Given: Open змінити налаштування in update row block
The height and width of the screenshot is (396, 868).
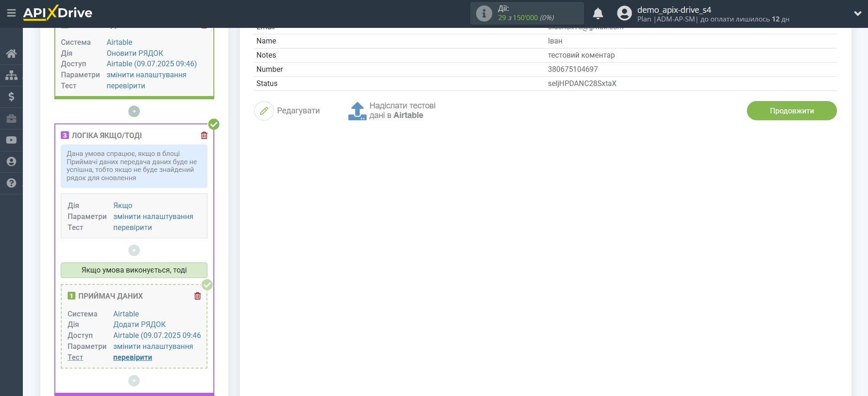Looking at the screenshot, I should coord(146,75).
